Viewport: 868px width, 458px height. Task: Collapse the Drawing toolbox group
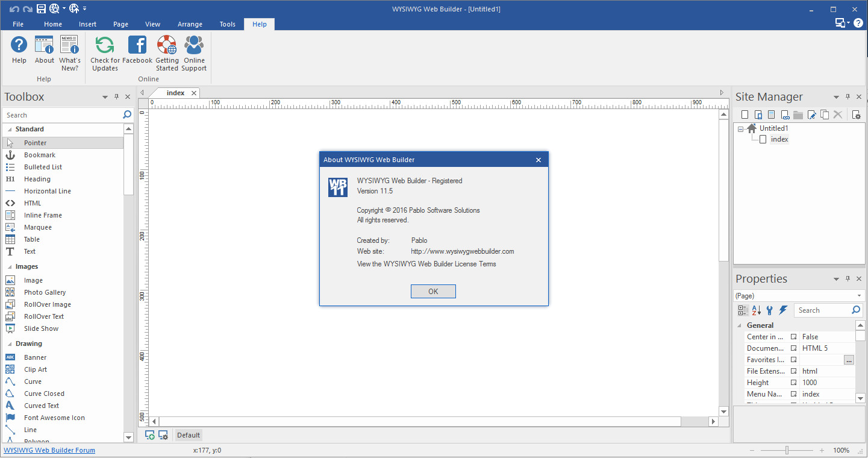click(x=9, y=343)
